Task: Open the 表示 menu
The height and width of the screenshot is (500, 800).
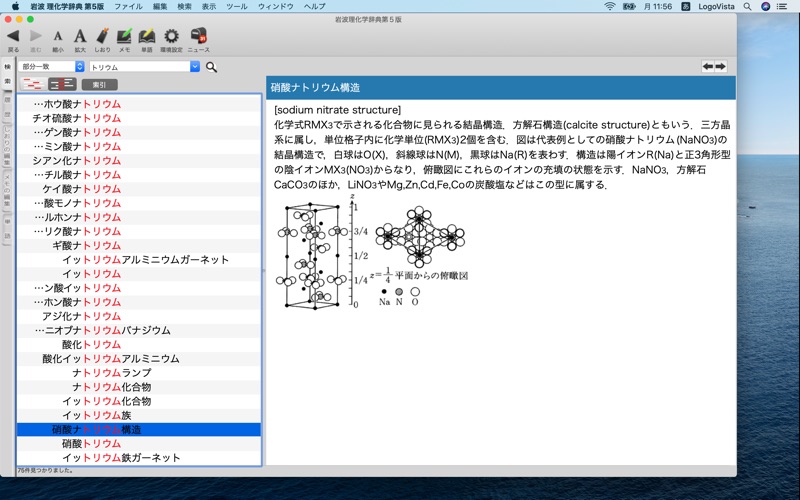Action: 209,7
